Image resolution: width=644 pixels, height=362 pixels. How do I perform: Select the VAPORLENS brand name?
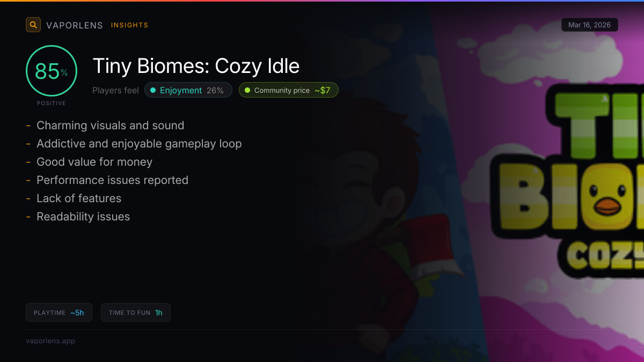(75, 25)
